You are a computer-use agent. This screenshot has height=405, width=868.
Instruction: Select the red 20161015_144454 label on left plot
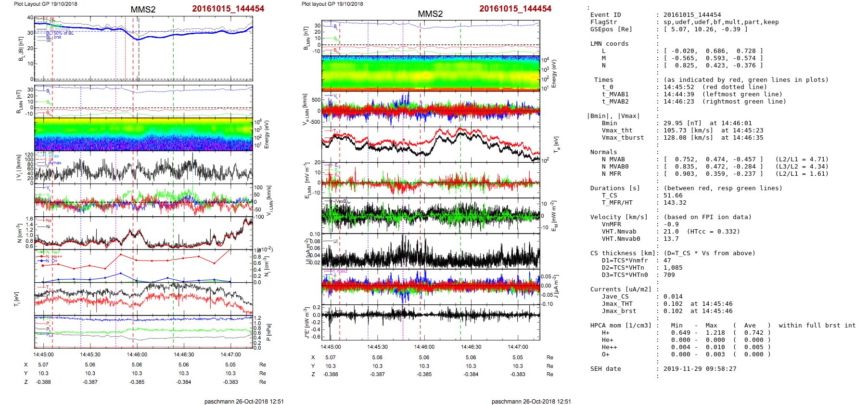(x=228, y=9)
